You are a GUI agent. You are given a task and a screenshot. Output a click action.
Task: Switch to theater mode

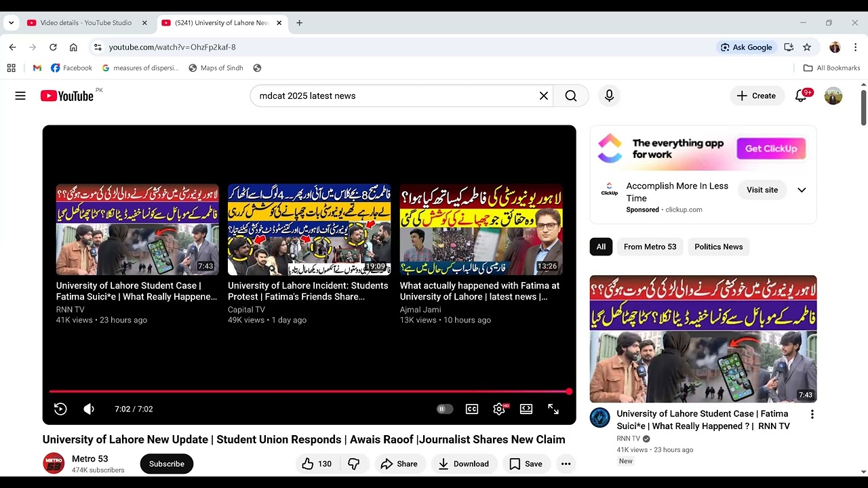[526, 409]
